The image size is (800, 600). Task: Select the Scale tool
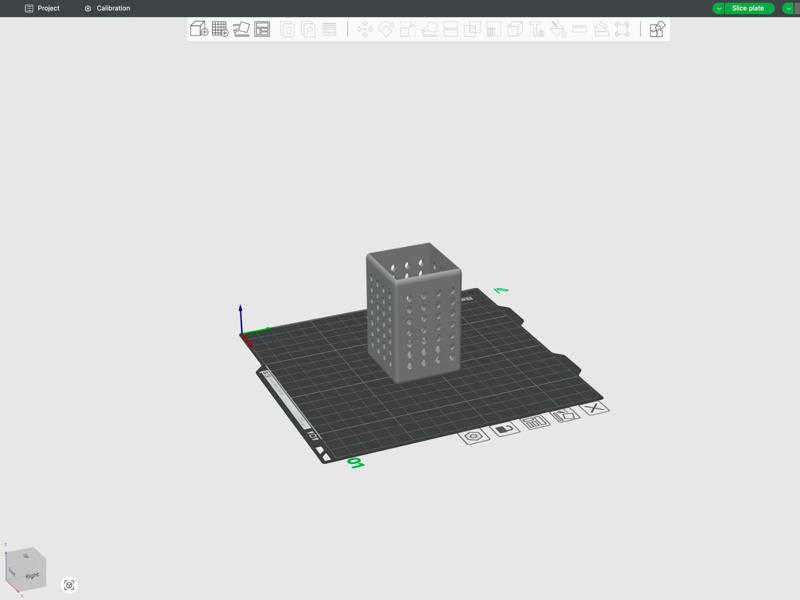pos(408,31)
